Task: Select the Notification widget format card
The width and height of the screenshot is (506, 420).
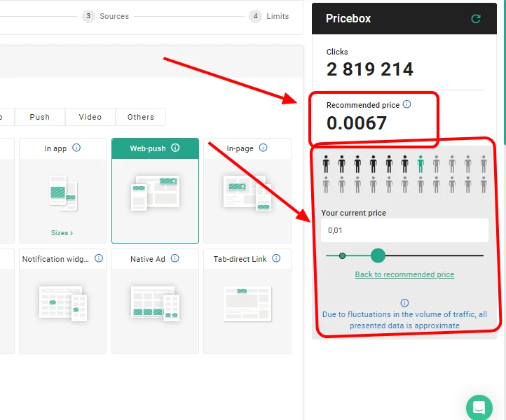Action: pyautogui.click(x=62, y=301)
